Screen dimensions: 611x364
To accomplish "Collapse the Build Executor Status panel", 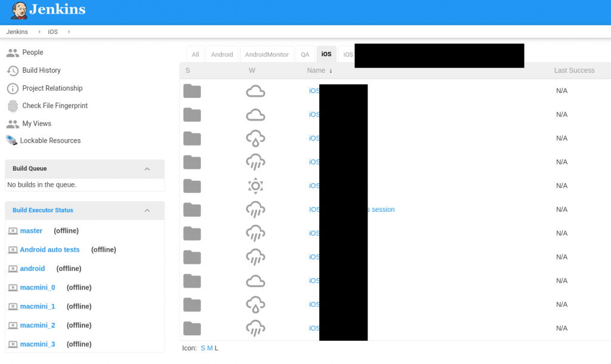I will 147,211.
